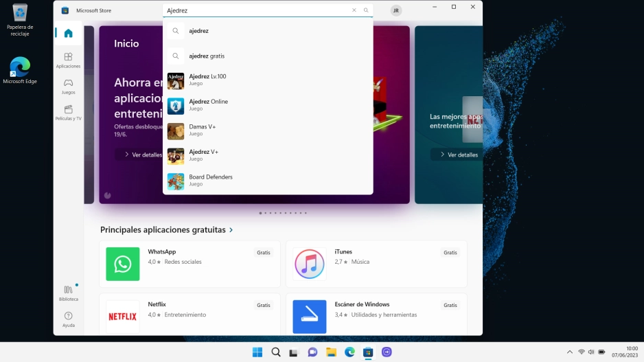Open File Explorer from taskbar
Viewport: 644px width, 362px height.
[x=331, y=352]
